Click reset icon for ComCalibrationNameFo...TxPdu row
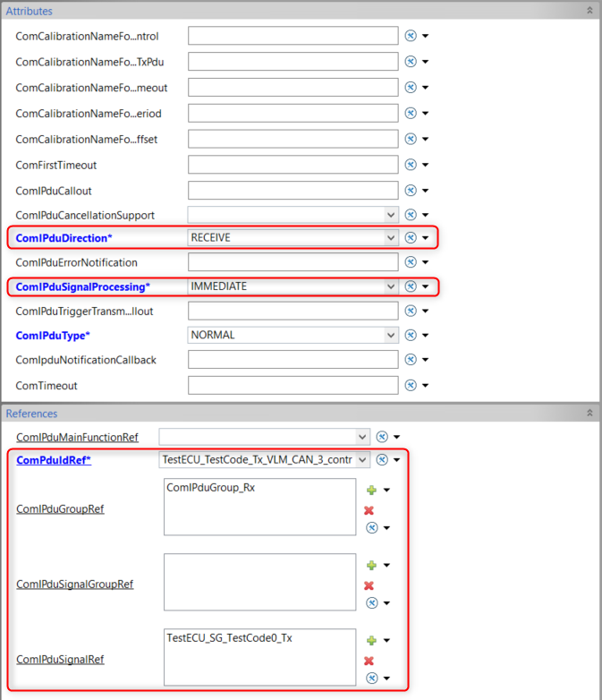This screenshot has height=700, width=602. 411,62
